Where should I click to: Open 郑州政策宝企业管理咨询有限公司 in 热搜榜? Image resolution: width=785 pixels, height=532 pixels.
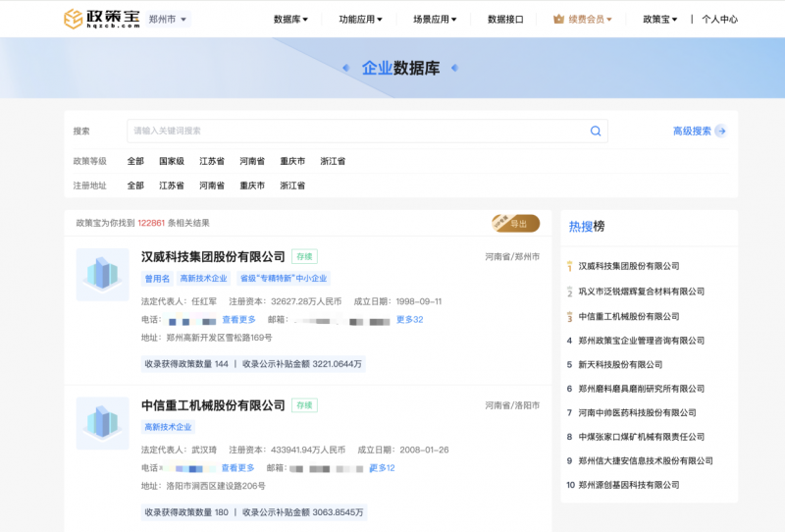tap(642, 341)
